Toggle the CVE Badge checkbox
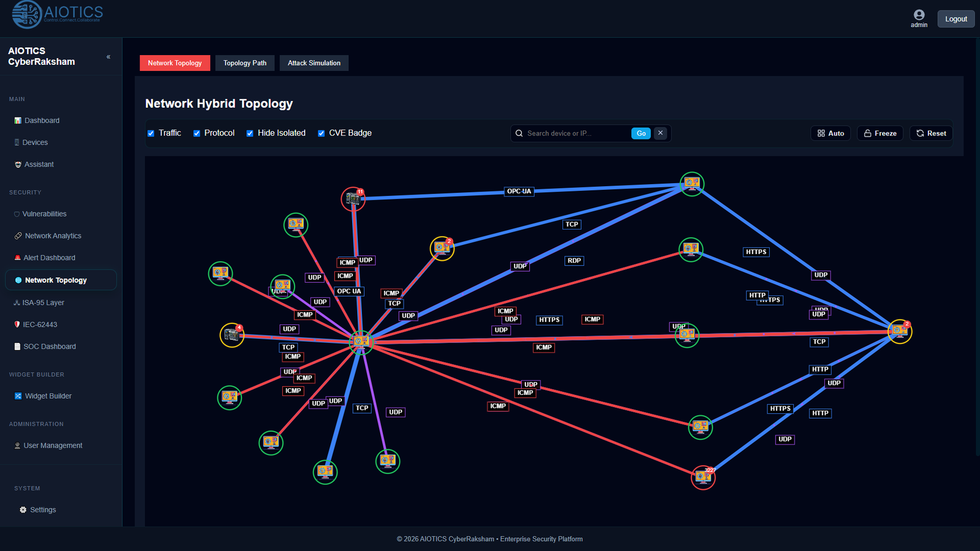 click(321, 133)
